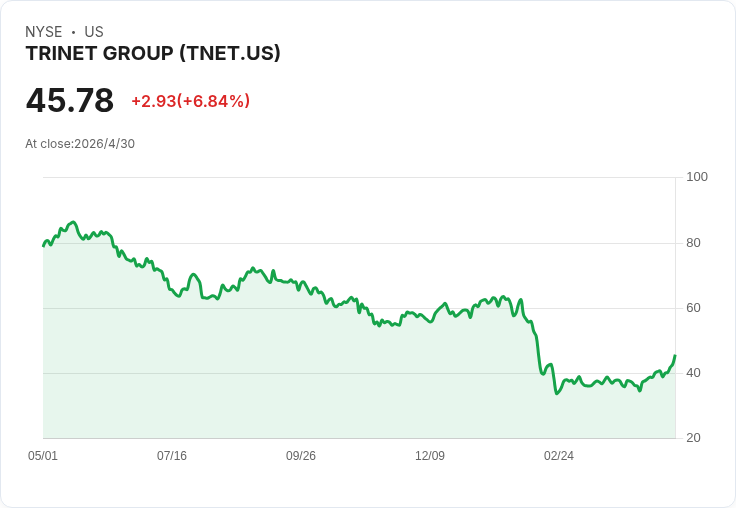Click the TRINET GROUP (TNET.US) title

[153, 53]
